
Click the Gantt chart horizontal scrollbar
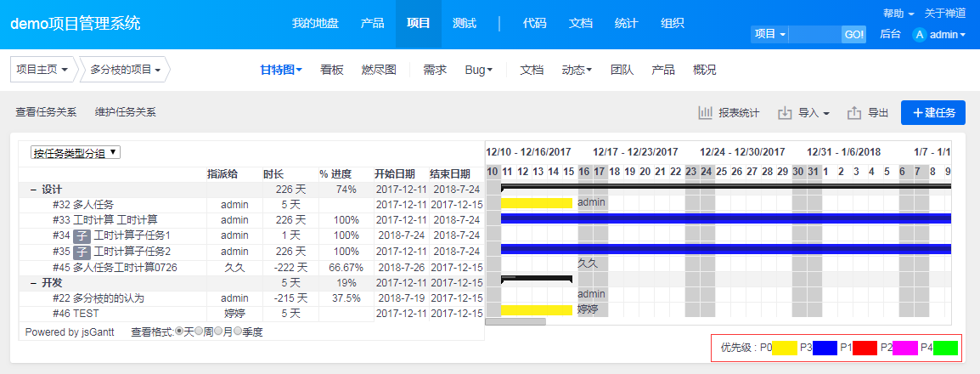[x=515, y=321]
